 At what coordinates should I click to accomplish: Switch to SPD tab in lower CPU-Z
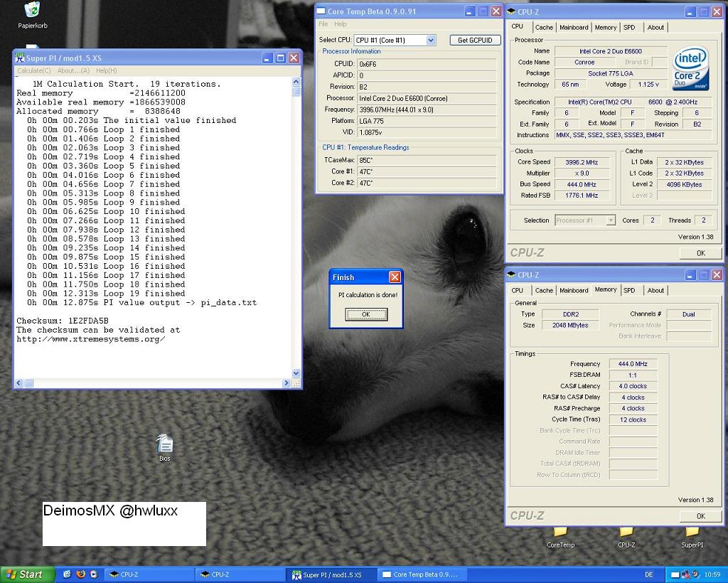(x=629, y=291)
